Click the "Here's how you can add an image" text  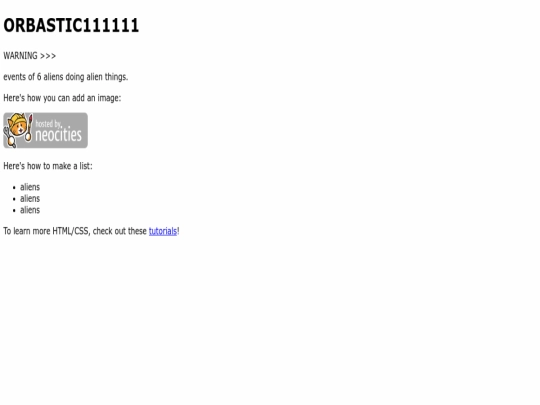(x=62, y=98)
